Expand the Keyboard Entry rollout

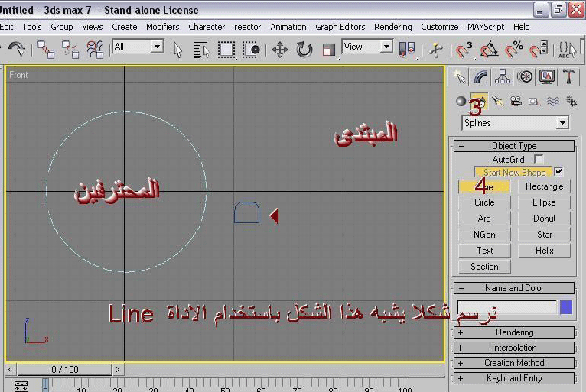(x=514, y=378)
